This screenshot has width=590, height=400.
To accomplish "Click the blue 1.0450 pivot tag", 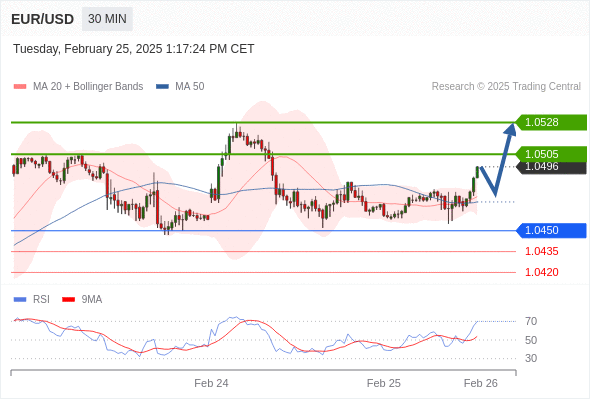I will pos(551,230).
